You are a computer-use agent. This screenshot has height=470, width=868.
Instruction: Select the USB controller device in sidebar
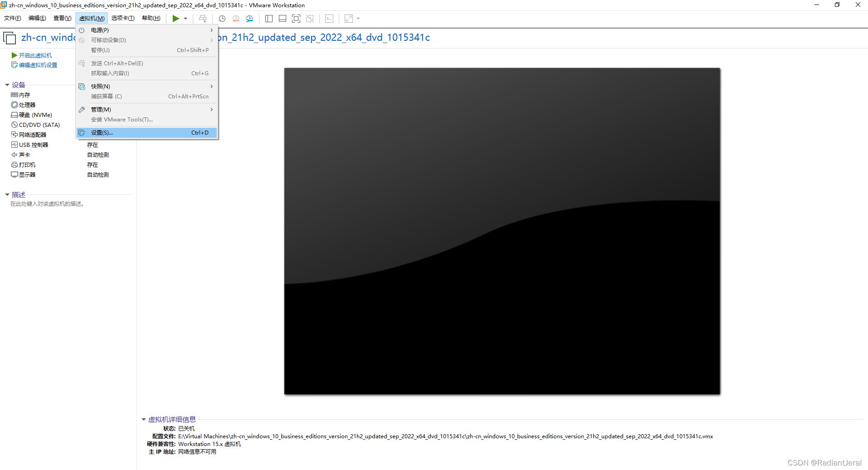click(33, 144)
